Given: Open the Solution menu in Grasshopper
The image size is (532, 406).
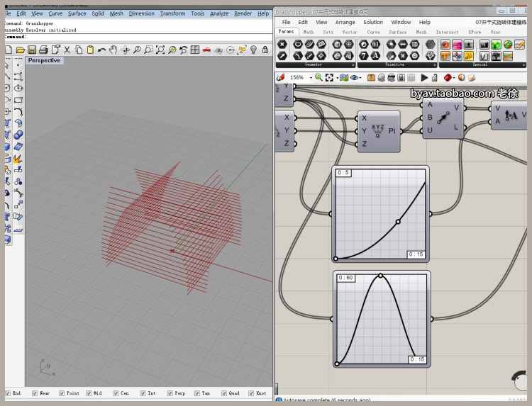Looking at the screenshot, I should 372,22.
